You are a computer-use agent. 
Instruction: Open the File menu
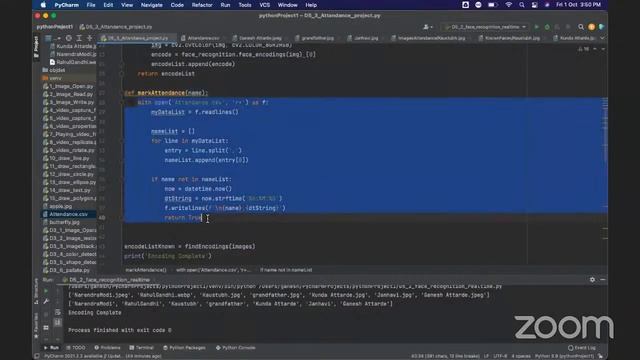(x=91, y=5)
